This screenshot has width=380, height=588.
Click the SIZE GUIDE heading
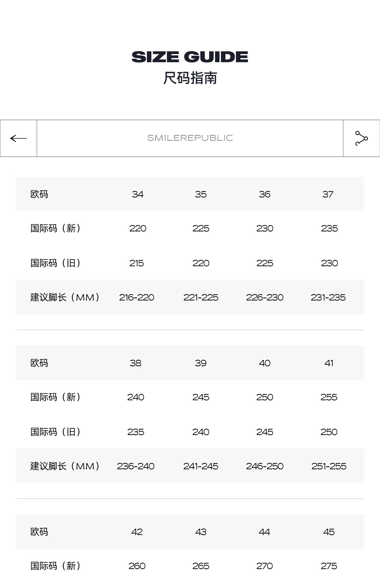tap(190, 57)
